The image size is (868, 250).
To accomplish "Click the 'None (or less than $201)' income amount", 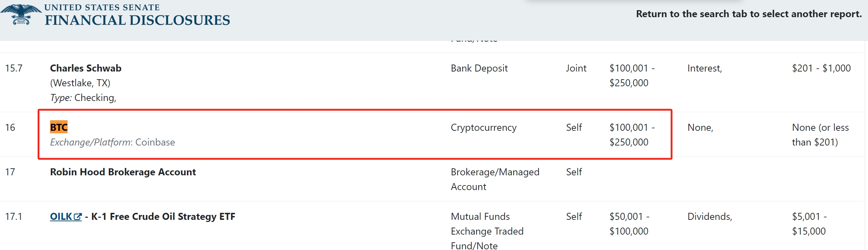I will 820,135.
